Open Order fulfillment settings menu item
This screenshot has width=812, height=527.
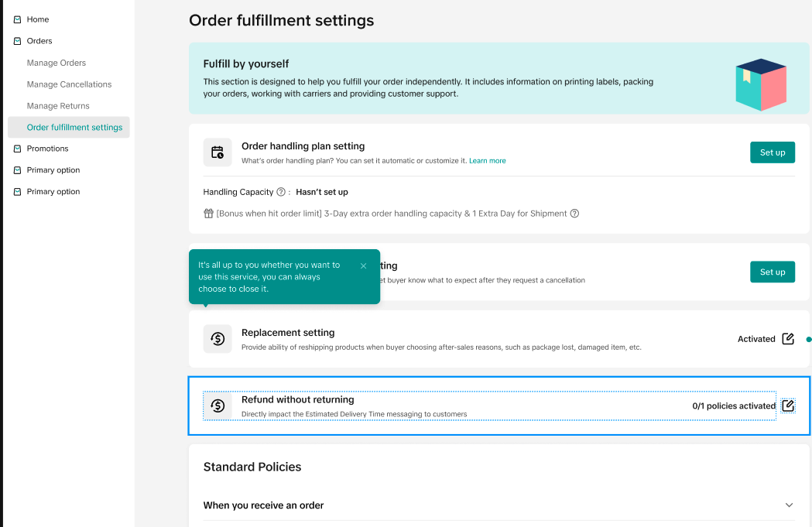(74, 128)
